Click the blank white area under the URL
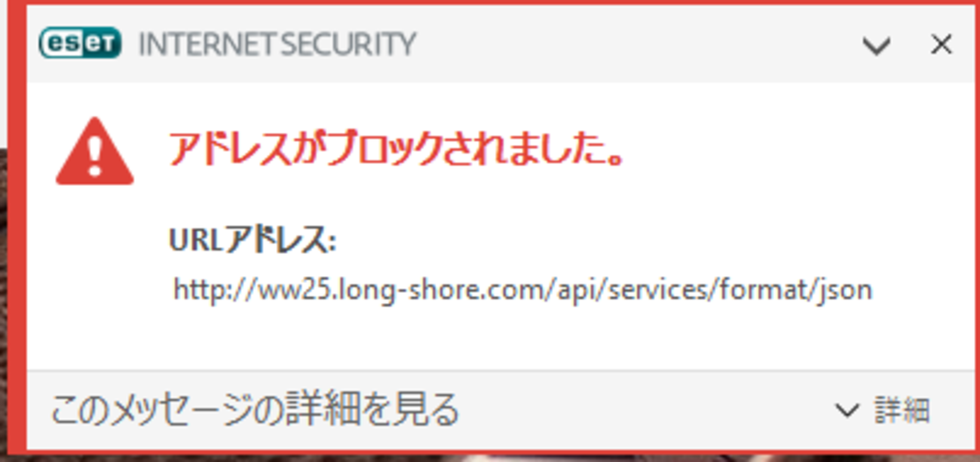Viewport: 980px width, 462px height. tap(498, 338)
